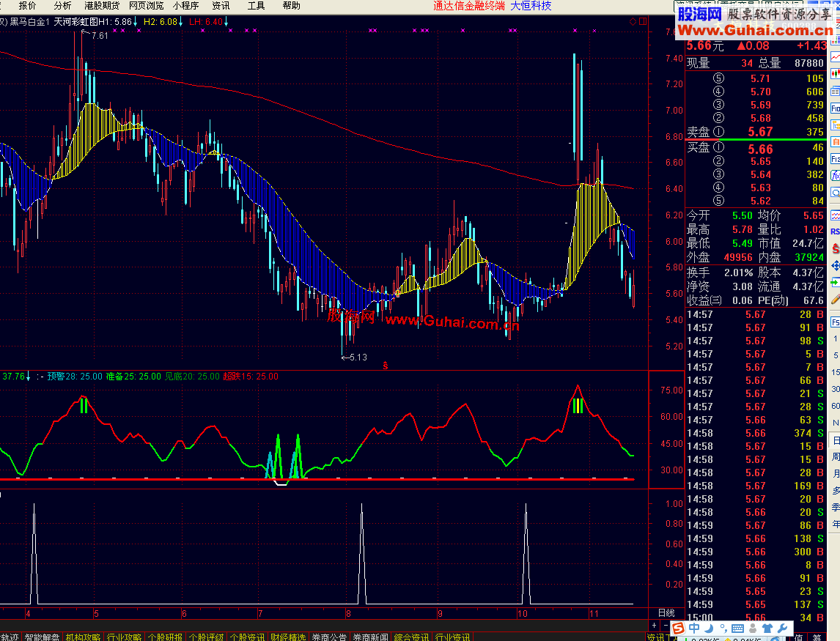Click the candlestick chart icon in right toolbar
The image size is (840, 641).
(x=835, y=74)
